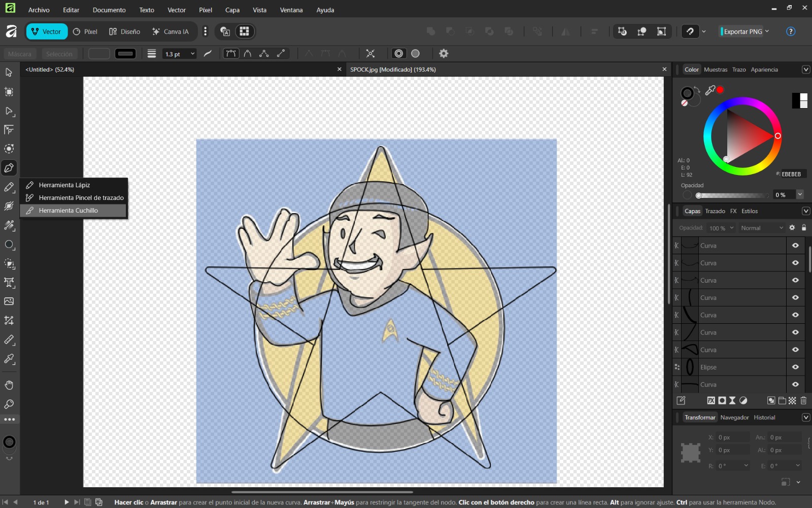This screenshot has width=812, height=508.
Task: Toggle visibility of the top Curva layer
Action: (795, 245)
